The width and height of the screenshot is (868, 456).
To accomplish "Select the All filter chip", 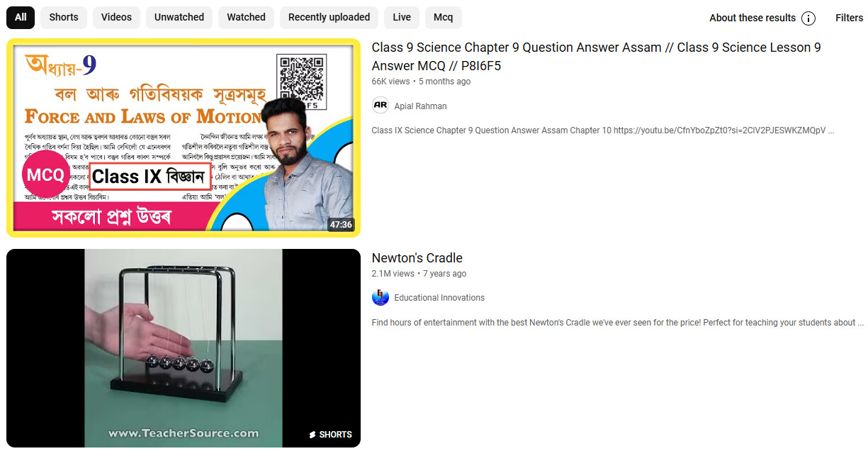I will (21, 17).
